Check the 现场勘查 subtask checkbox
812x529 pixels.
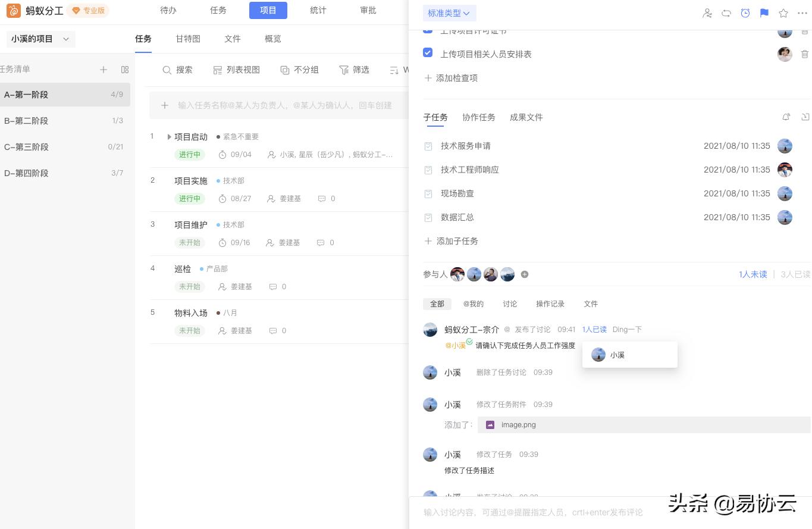click(x=428, y=193)
